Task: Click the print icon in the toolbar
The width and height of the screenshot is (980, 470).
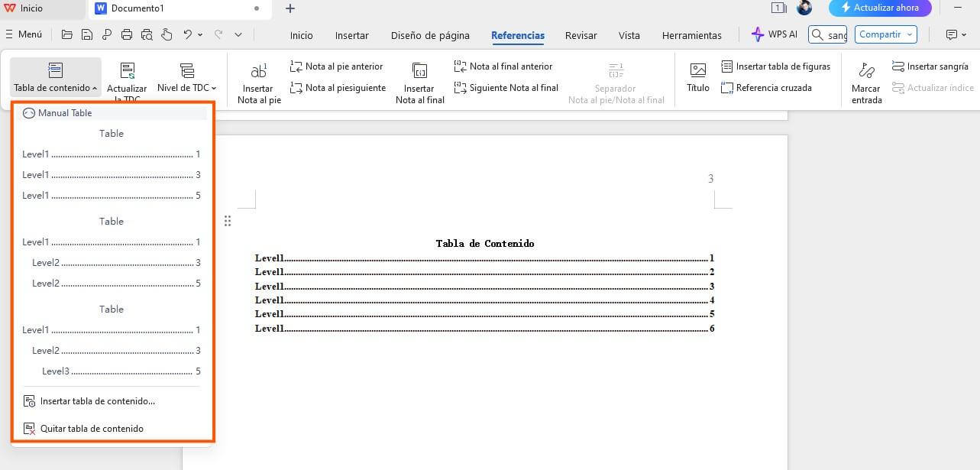Action: coord(126,34)
